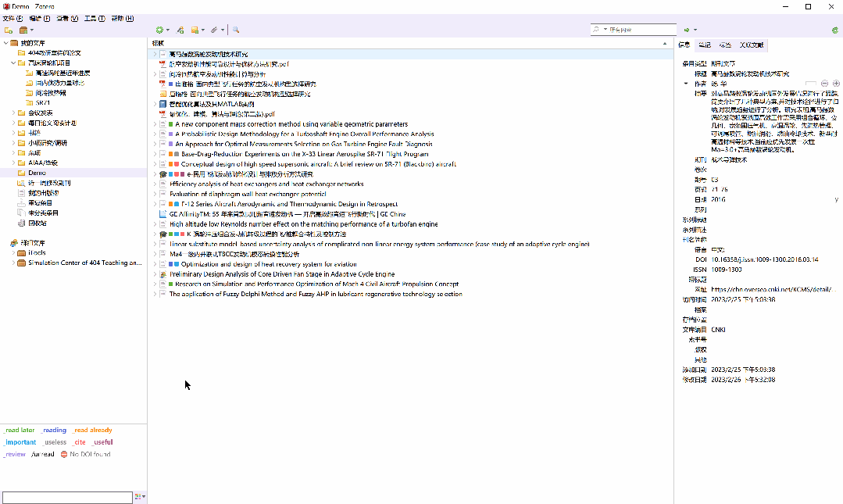Click the library catalog value CNKI
The image size is (843, 504).
click(718, 330)
